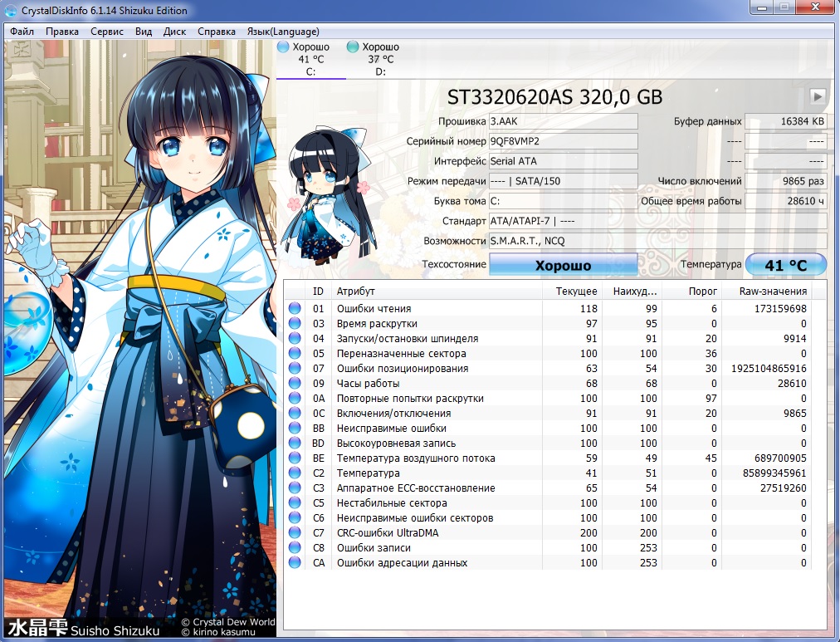
Task: Click status orb for attribute 01 read errors
Action: 295,309
